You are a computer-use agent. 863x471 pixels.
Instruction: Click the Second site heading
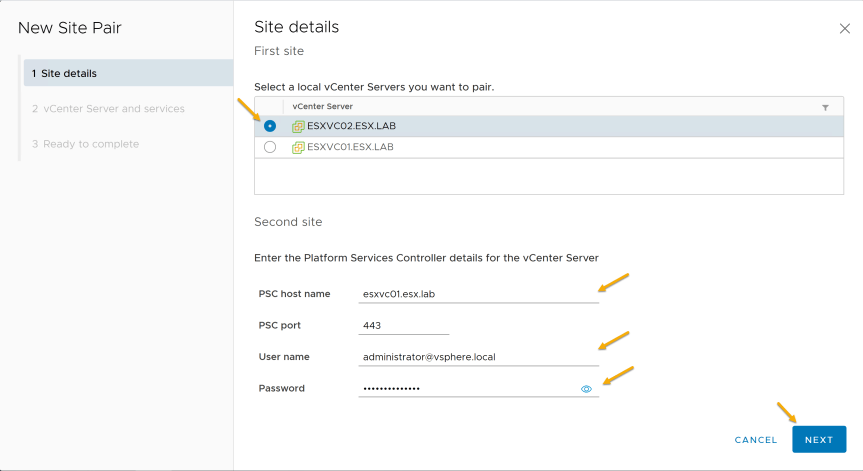288,222
